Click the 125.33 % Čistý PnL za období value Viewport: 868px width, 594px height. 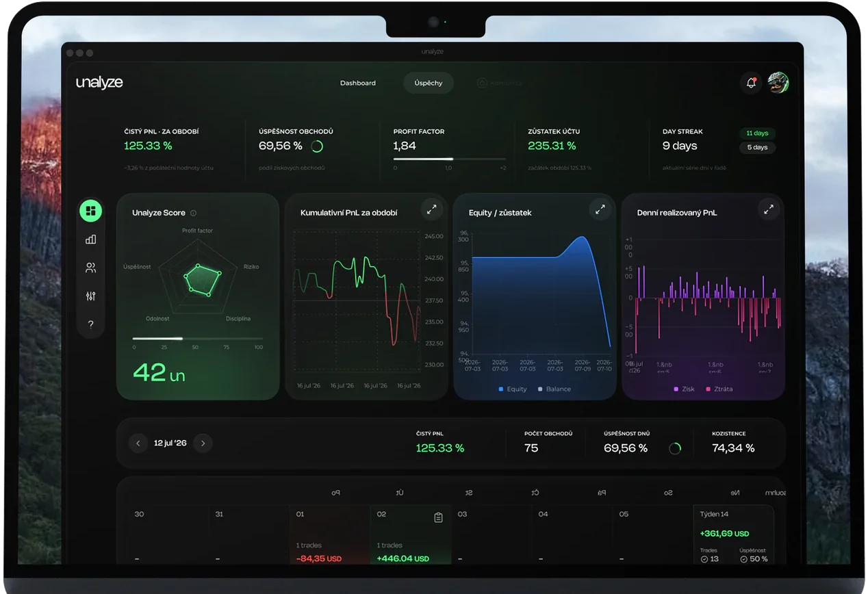pos(148,146)
